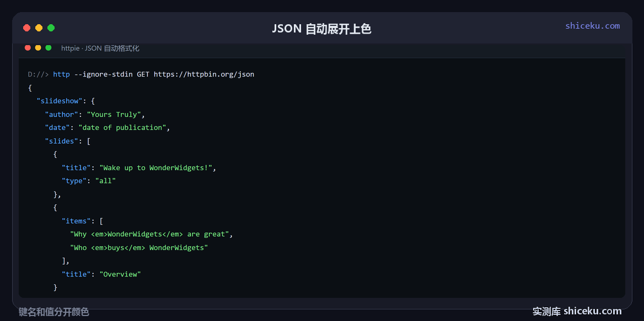
Task: Click the "type" JSON key
Action: (74, 181)
